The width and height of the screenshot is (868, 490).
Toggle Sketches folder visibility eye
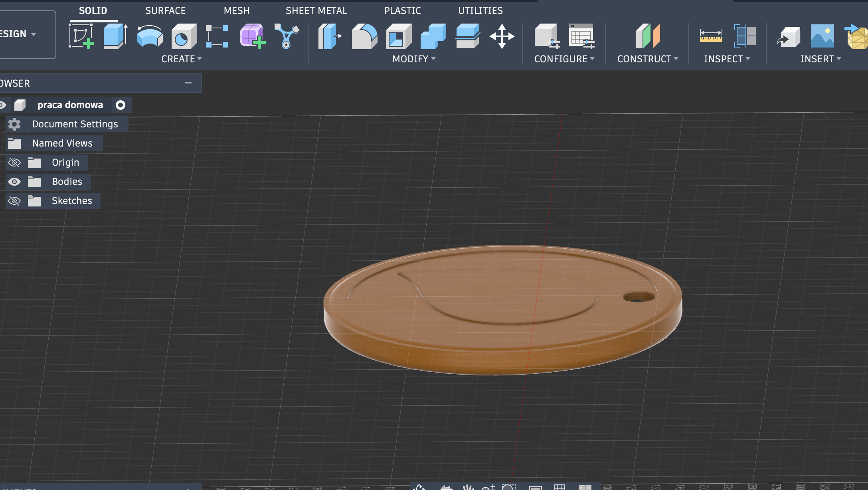click(14, 201)
